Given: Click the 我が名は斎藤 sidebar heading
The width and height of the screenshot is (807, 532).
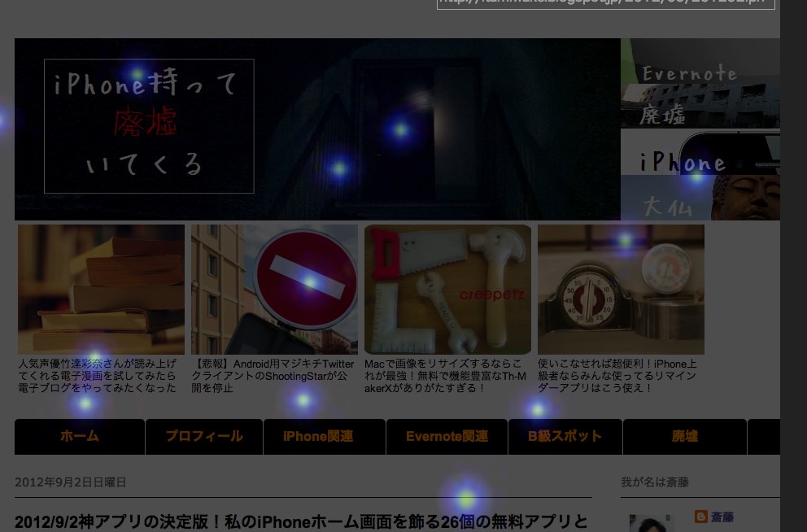Looking at the screenshot, I should click(655, 482).
